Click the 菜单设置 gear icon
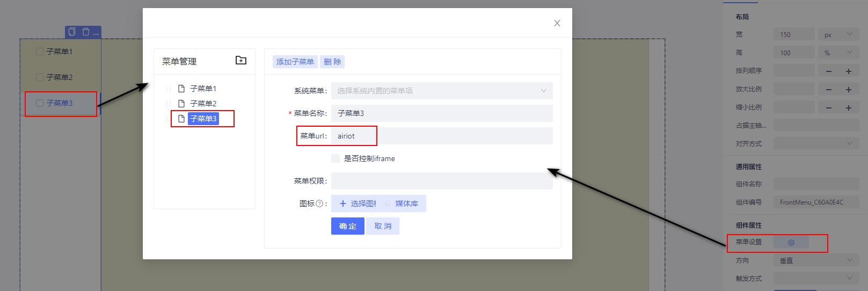 791,243
